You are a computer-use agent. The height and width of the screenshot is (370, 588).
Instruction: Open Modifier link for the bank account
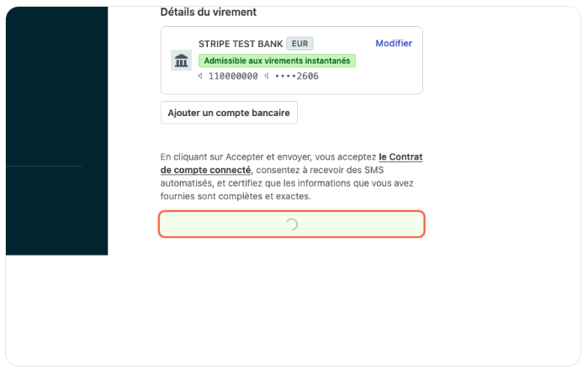(394, 43)
